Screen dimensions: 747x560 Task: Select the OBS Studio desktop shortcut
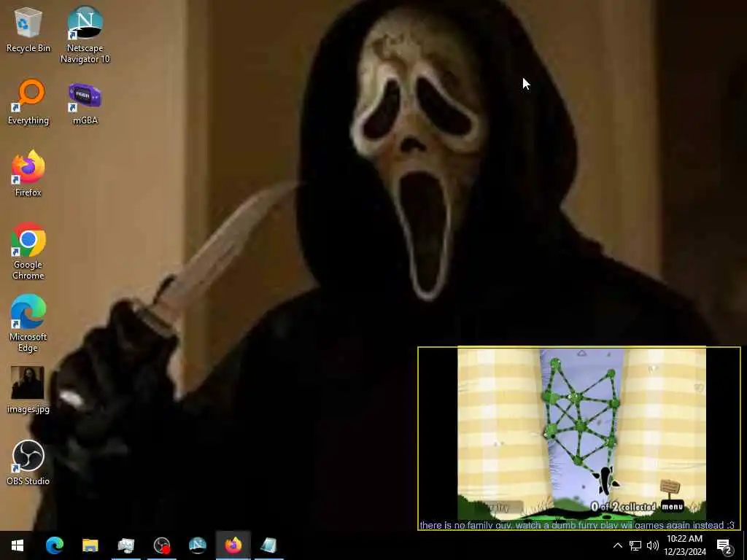coord(28,462)
